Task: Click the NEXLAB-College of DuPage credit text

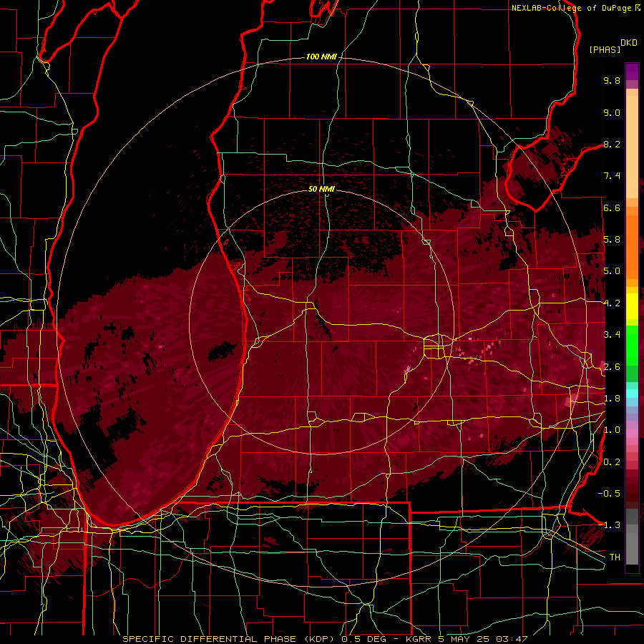Action: [571, 8]
